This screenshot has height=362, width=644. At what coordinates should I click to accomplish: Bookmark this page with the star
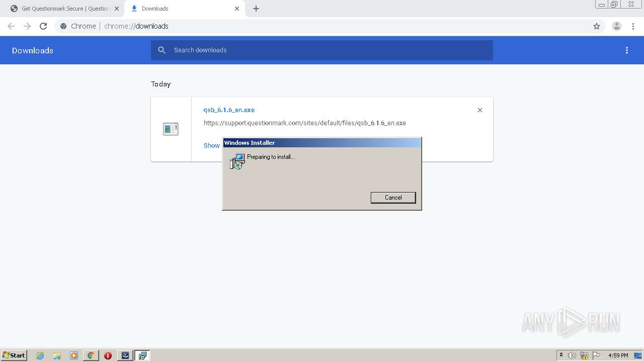click(597, 26)
